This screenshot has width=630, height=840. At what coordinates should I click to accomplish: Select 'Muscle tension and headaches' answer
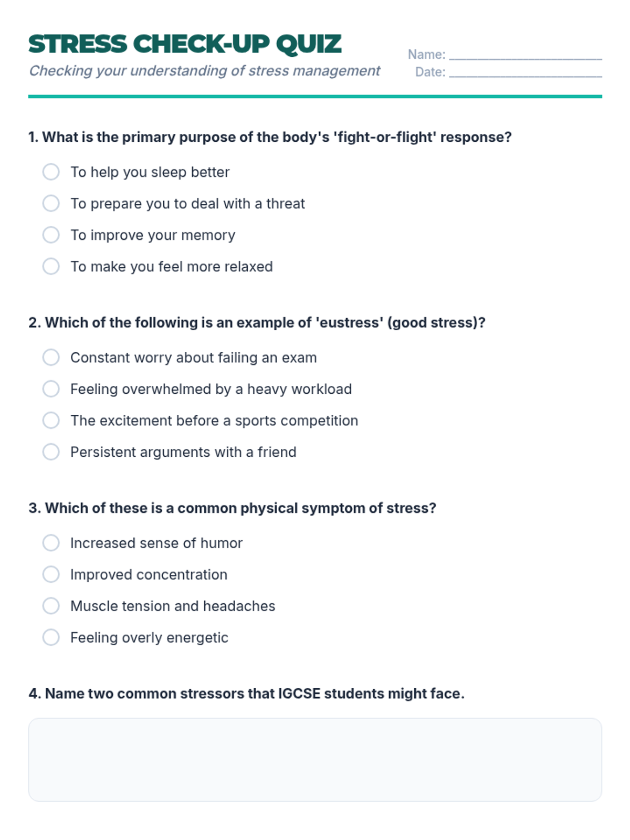coord(51,606)
